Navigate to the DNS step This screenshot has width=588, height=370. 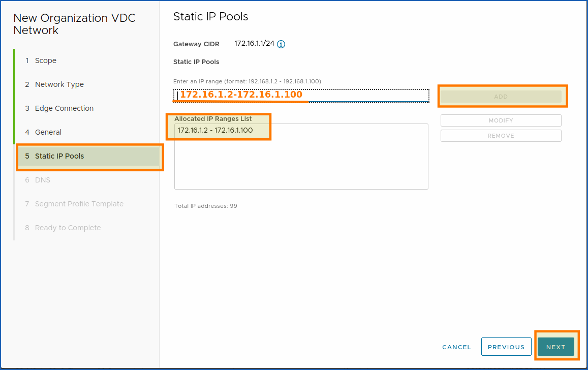pyautogui.click(x=43, y=179)
